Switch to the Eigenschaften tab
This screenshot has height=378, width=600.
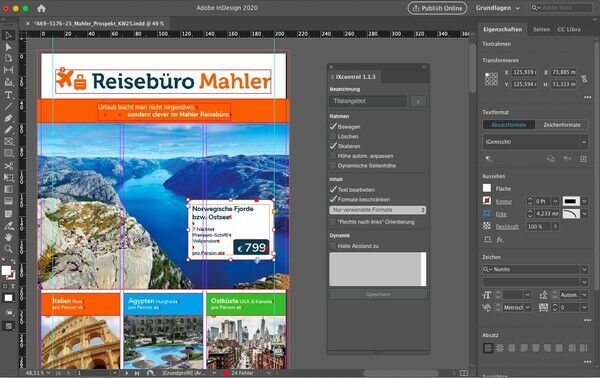[x=502, y=29]
